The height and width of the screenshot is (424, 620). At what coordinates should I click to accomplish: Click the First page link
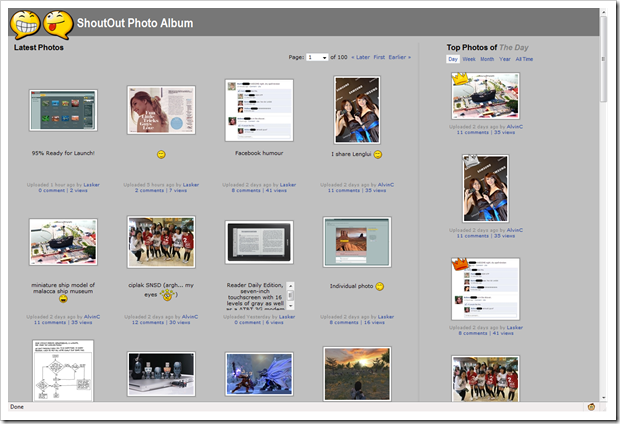tap(379, 57)
